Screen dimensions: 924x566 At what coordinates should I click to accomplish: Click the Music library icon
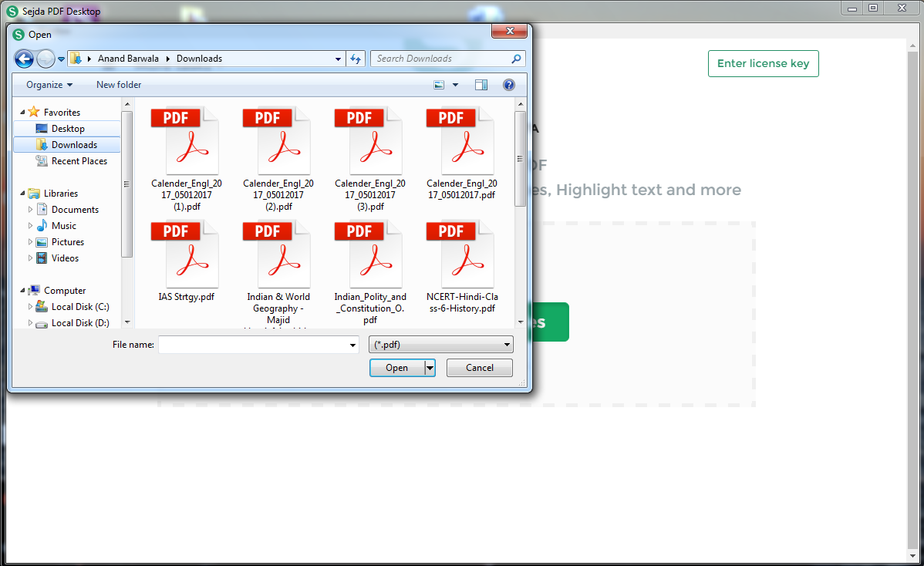pos(42,226)
